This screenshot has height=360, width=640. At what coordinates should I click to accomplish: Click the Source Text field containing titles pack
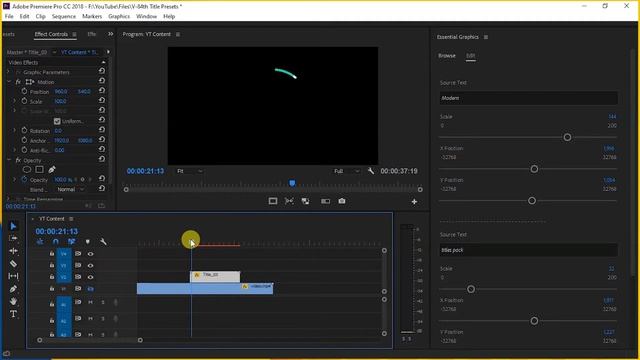pyautogui.click(x=528, y=250)
